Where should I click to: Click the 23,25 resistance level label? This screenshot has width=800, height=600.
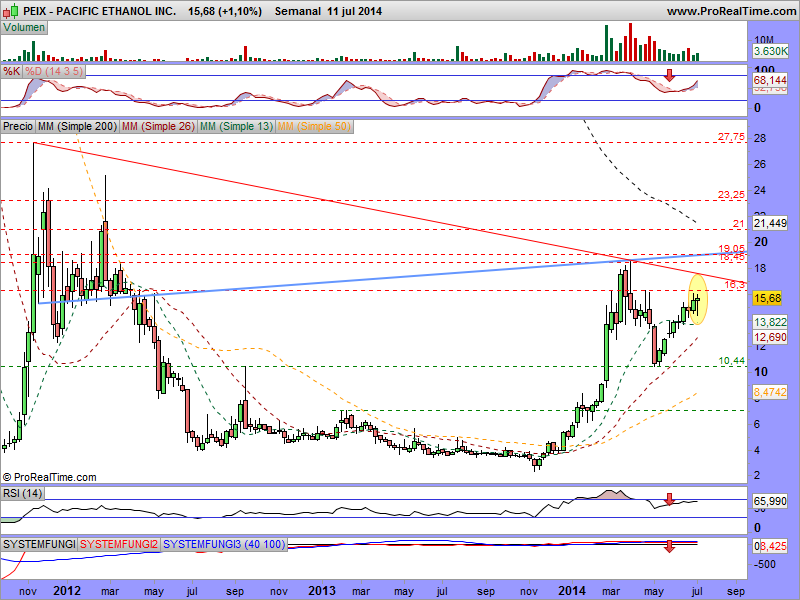pos(731,194)
